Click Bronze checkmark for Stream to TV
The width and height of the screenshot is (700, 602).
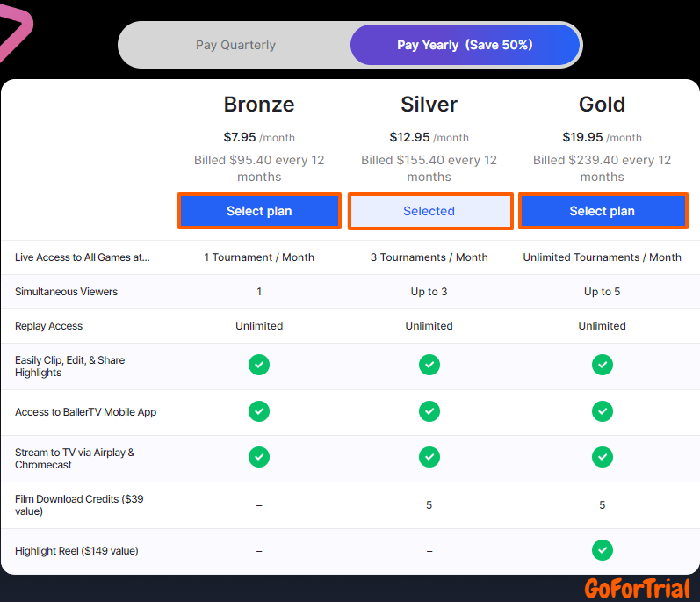click(259, 457)
